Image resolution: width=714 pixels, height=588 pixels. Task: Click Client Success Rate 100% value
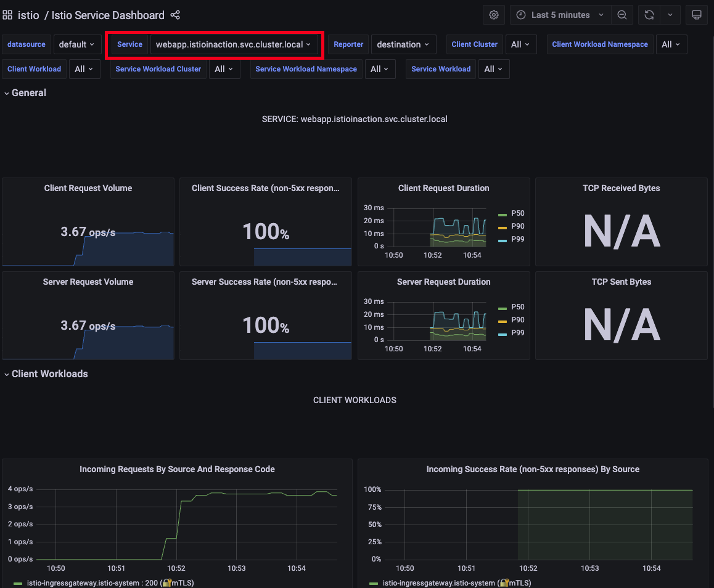[266, 232]
